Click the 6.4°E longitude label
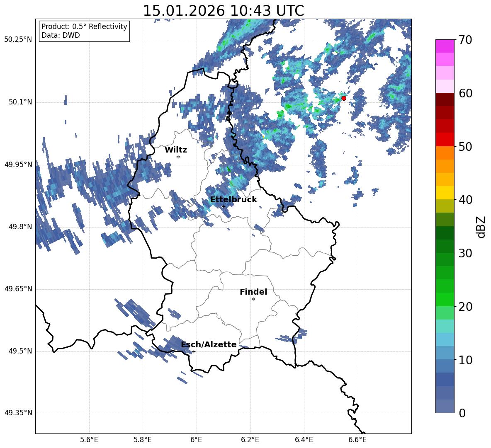The image size is (491, 448). pyautogui.click(x=304, y=440)
